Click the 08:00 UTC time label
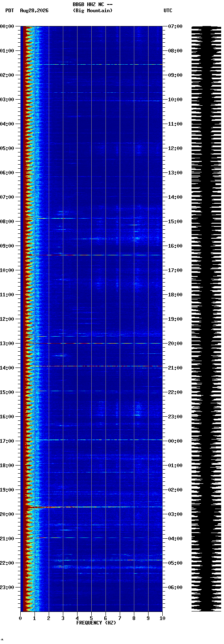This screenshot has width=224, height=644. tap(175, 51)
